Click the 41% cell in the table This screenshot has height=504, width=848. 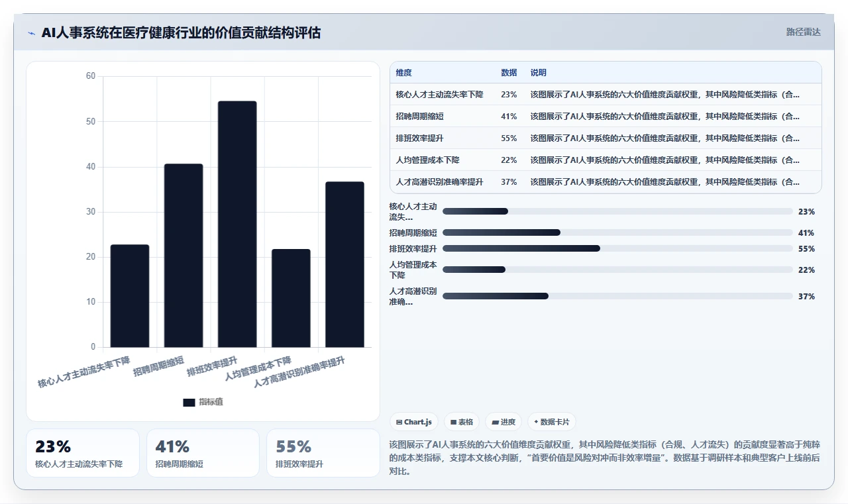(509, 117)
